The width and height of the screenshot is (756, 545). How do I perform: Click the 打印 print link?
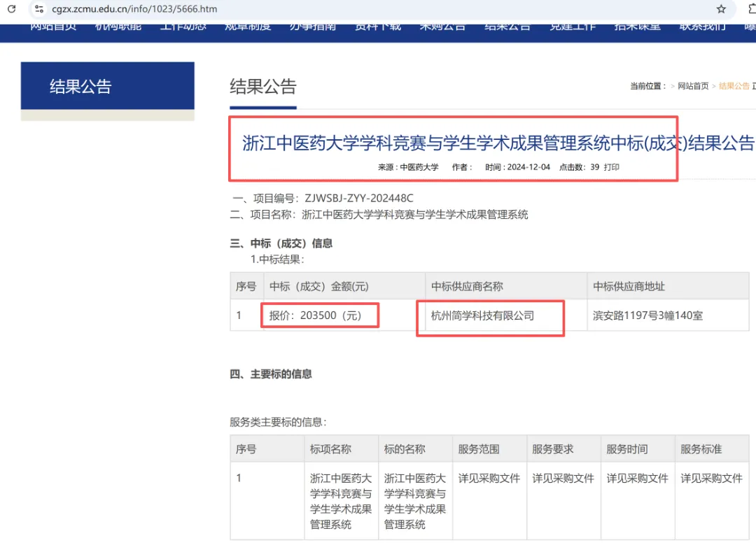(x=611, y=167)
